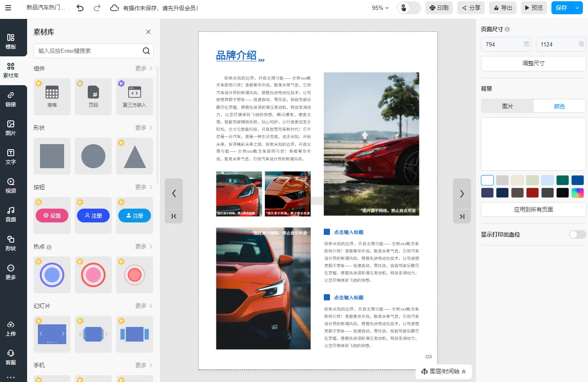Expand the 图层/时间轴 panel
The image size is (588, 382).
coord(443,372)
